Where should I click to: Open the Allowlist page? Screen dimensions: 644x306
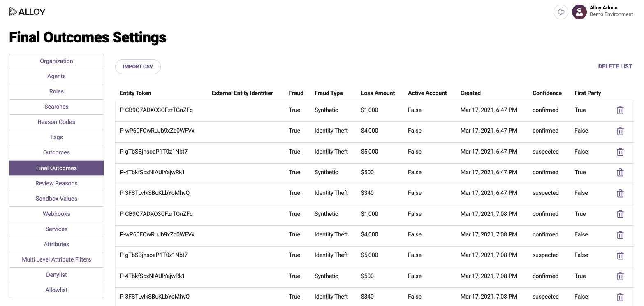(56, 290)
